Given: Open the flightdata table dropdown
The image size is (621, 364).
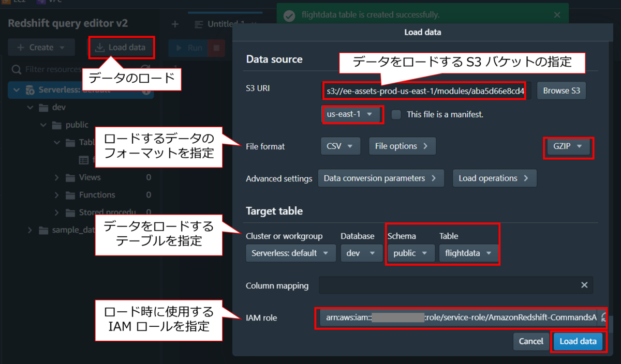Looking at the screenshot, I should point(468,253).
